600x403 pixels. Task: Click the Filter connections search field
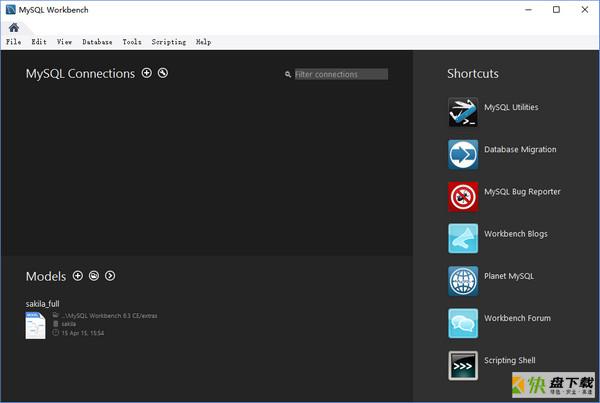pos(341,74)
